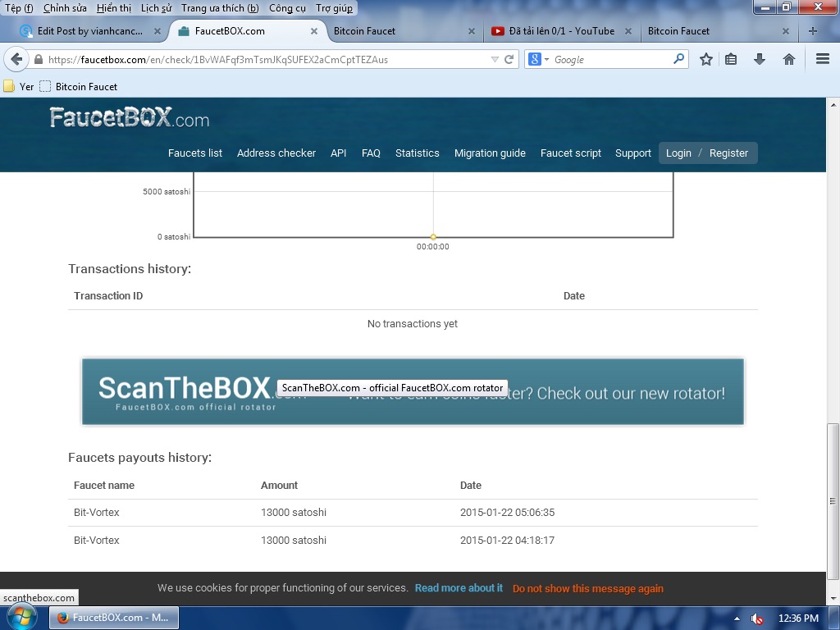Open the FAQ page
This screenshot has height=630, width=840.
pos(371,153)
